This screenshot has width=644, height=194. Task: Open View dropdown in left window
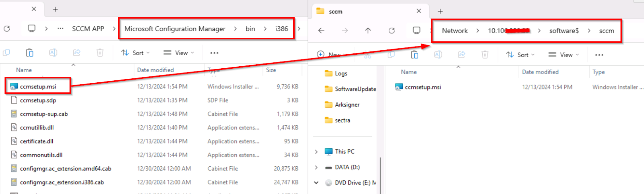(179, 53)
